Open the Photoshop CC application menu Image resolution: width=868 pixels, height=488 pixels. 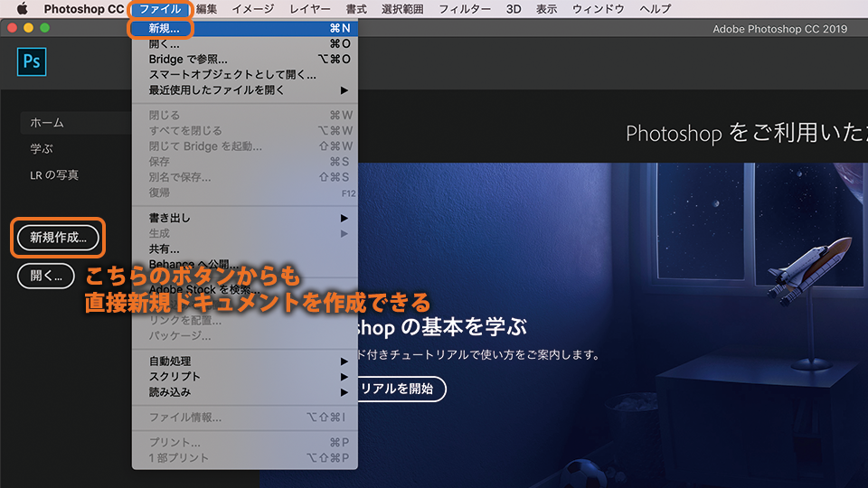[x=83, y=9]
